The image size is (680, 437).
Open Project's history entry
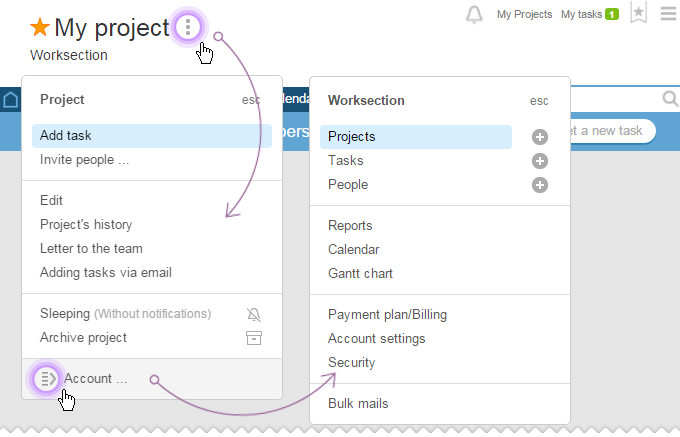pyautogui.click(x=86, y=225)
